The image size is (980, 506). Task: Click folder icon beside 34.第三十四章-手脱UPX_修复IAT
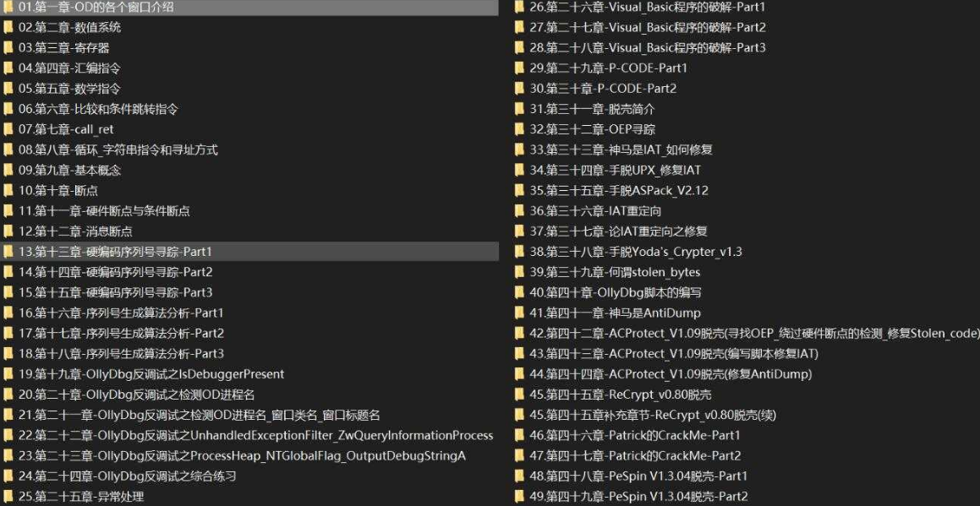[519, 171]
